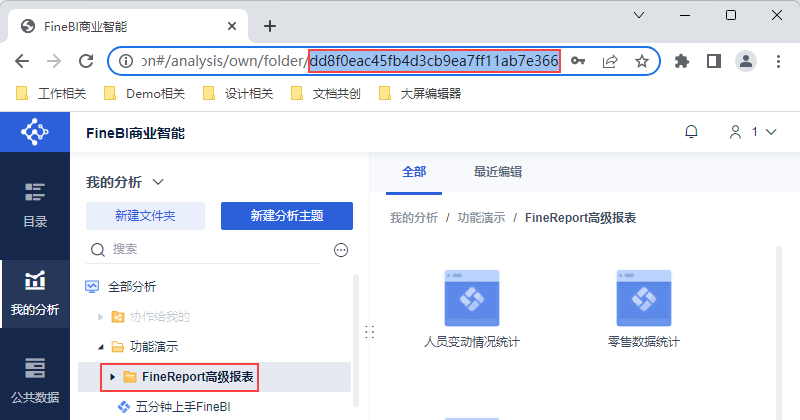Open the notification bell

(x=691, y=132)
